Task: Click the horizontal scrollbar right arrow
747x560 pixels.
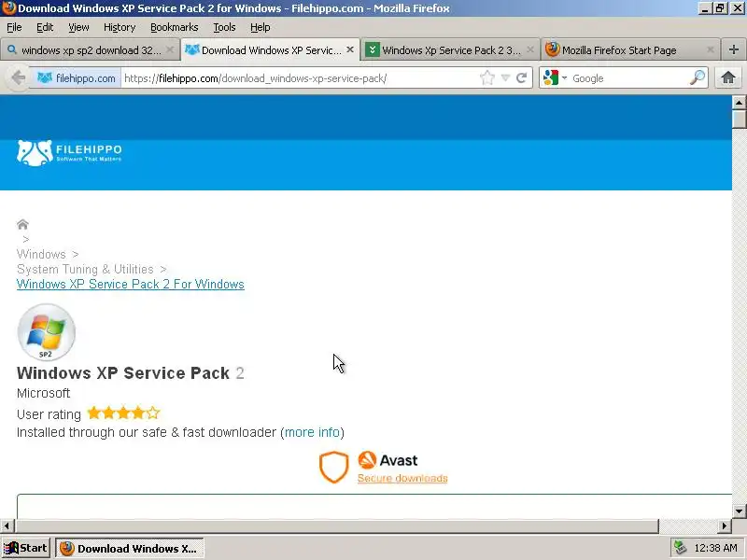Action: pos(725,526)
